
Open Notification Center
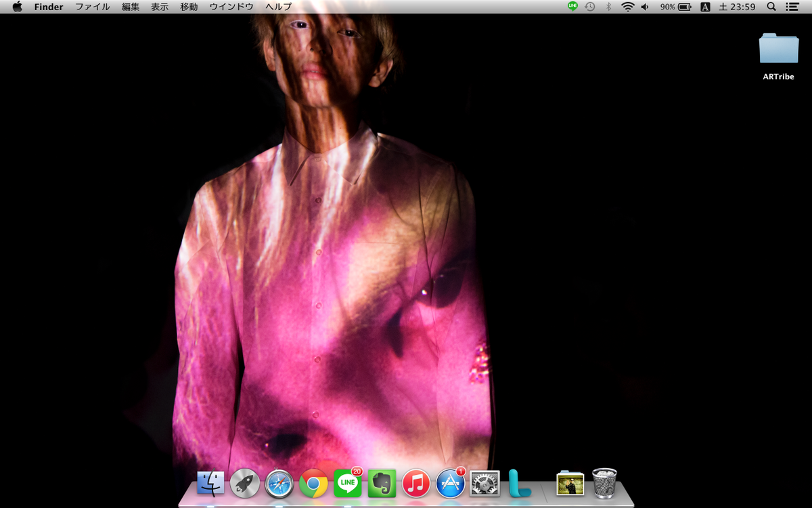tap(792, 7)
